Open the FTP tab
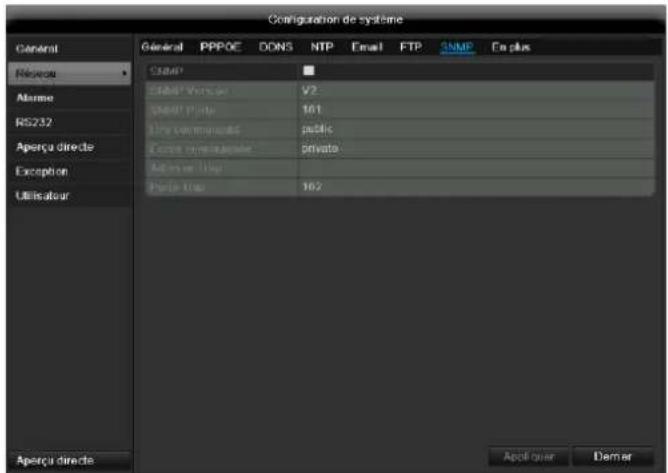 coord(411,47)
